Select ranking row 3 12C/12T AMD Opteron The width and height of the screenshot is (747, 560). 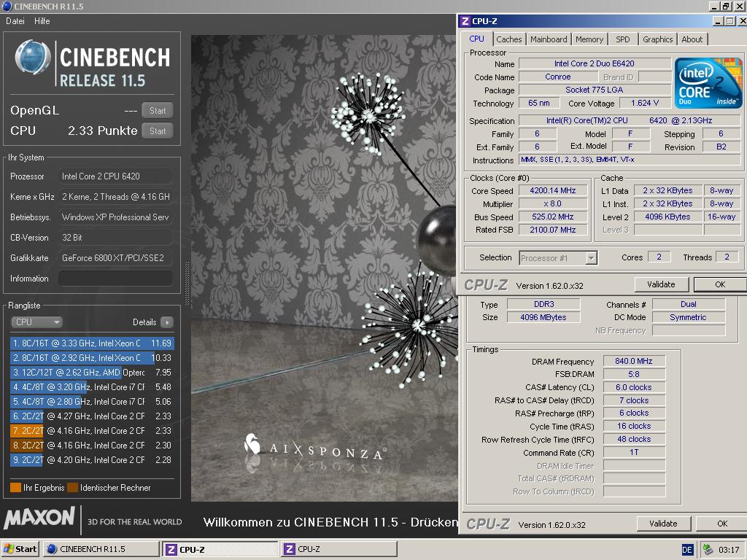tap(92, 373)
